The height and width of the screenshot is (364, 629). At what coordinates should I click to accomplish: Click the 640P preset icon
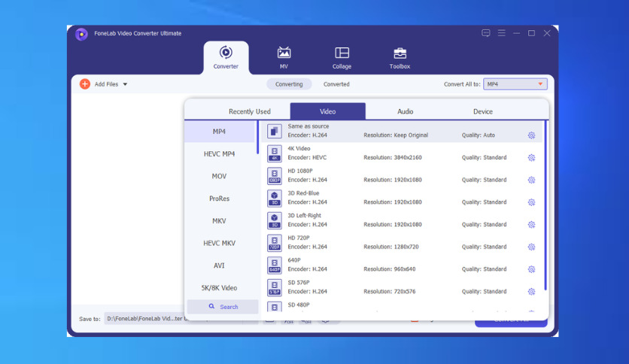pos(275,265)
